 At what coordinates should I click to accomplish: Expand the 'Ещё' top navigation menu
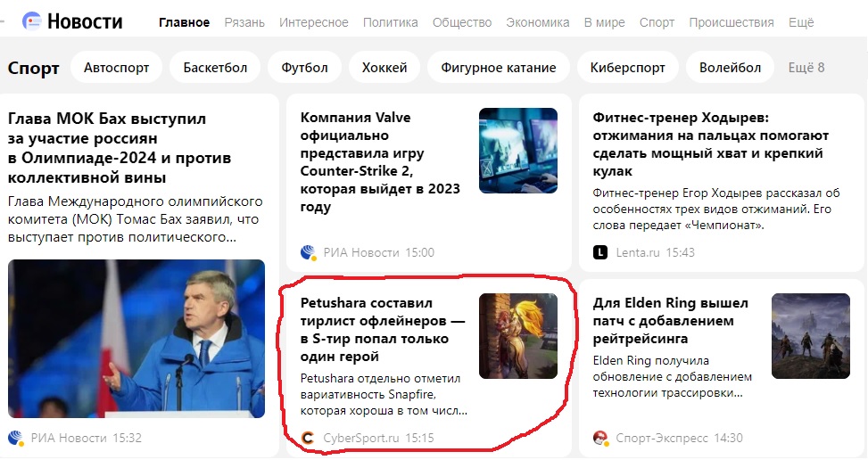[x=801, y=22]
